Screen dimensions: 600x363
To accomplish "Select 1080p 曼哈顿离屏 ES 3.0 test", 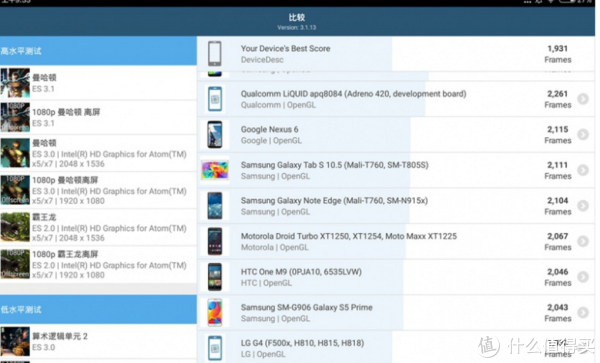I will 98,190.
